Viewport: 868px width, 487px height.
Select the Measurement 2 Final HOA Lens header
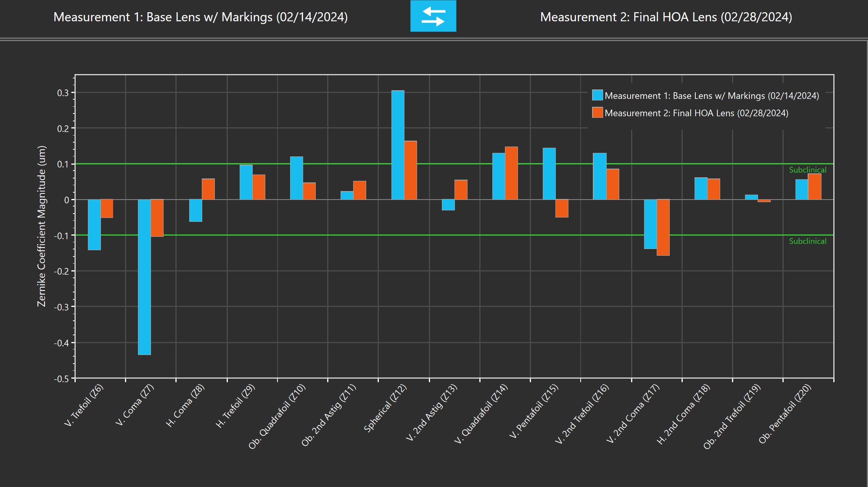click(666, 17)
